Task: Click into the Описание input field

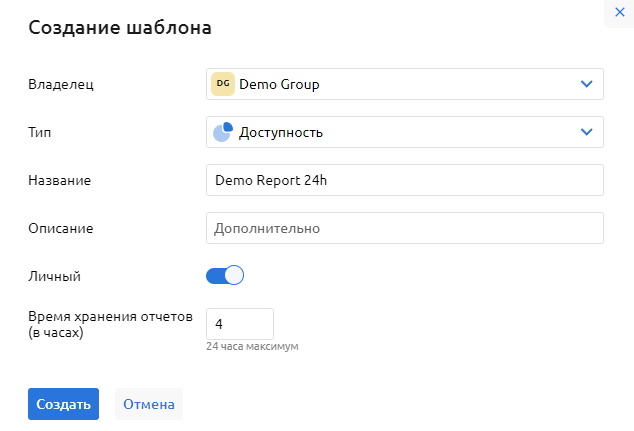Action: pos(404,228)
